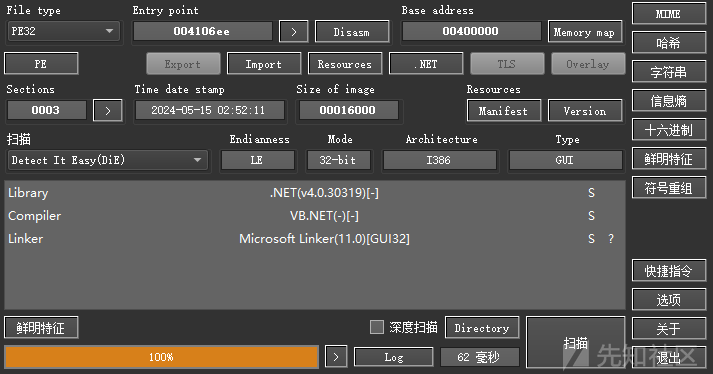Click 鲜明特征 button in right sidebar

click(x=668, y=159)
